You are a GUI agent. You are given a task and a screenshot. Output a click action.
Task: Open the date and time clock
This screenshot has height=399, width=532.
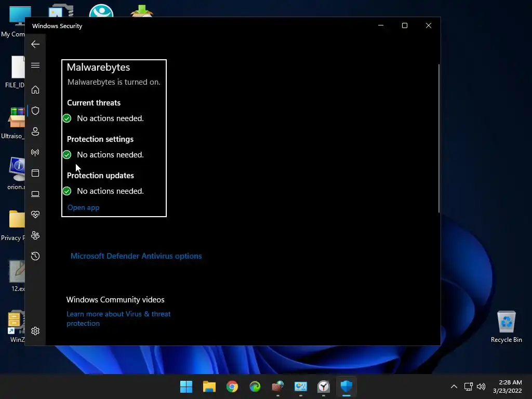click(508, 387)
